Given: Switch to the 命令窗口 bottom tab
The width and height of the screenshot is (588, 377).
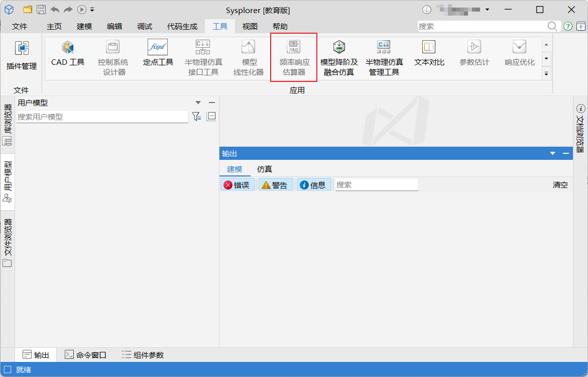Looking at the screenshot, I should tap(85, 355).
